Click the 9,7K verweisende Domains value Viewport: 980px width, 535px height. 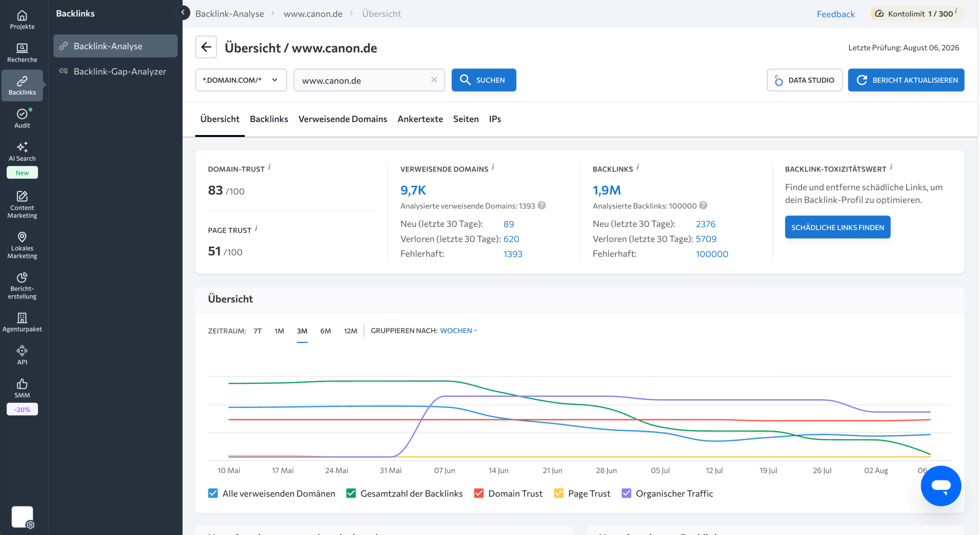(x=413, y=190)
